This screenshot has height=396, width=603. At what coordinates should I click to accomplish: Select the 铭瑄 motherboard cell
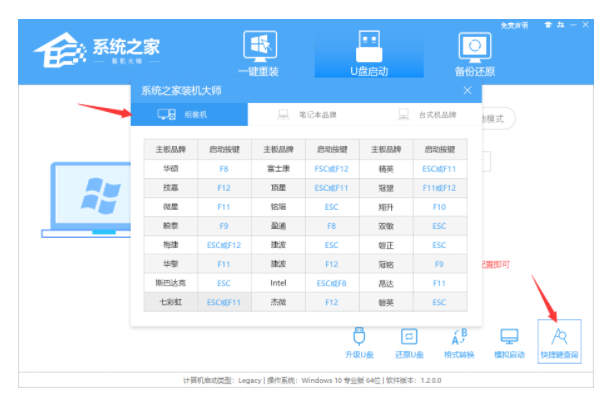click(x=278, y=207)
